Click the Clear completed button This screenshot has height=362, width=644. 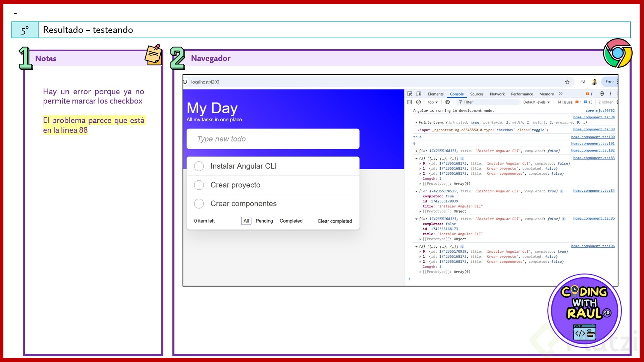(x=334, y=221)
